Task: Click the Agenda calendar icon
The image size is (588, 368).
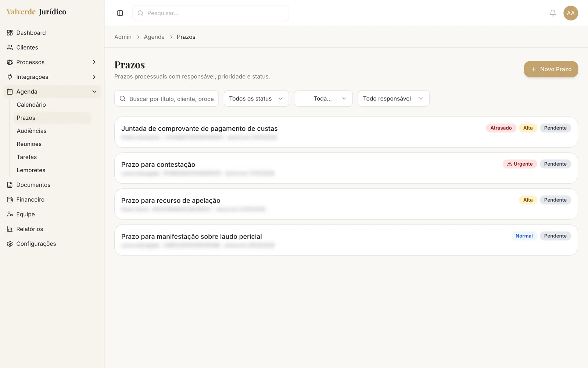Action: point(10,92)
